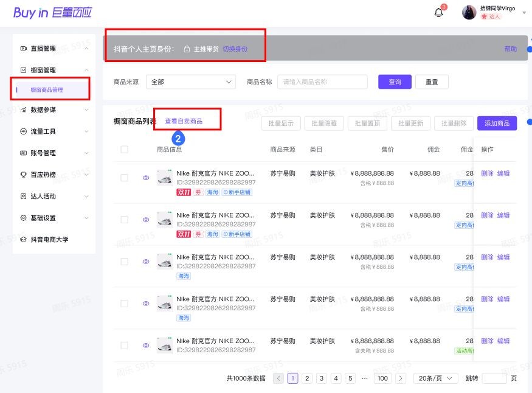Click the 重置 reset button
532x393 pixels.
(x=432, y=82)
